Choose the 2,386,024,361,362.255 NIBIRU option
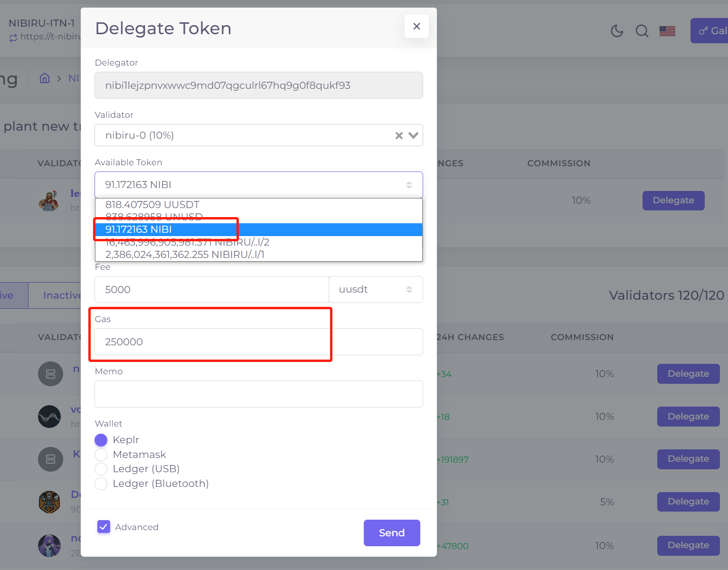Image resolution: width=728 pixels, height=570 pixels. (185, 255)
